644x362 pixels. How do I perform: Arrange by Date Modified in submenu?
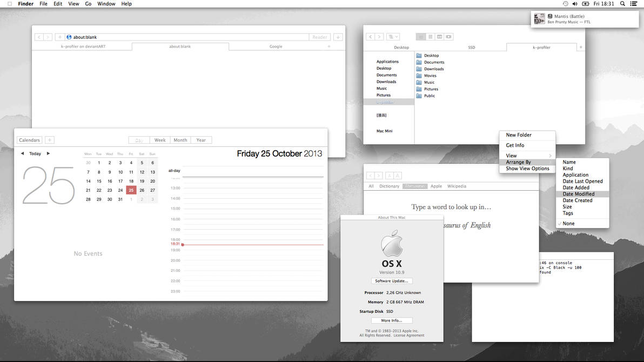coord(583,194)
